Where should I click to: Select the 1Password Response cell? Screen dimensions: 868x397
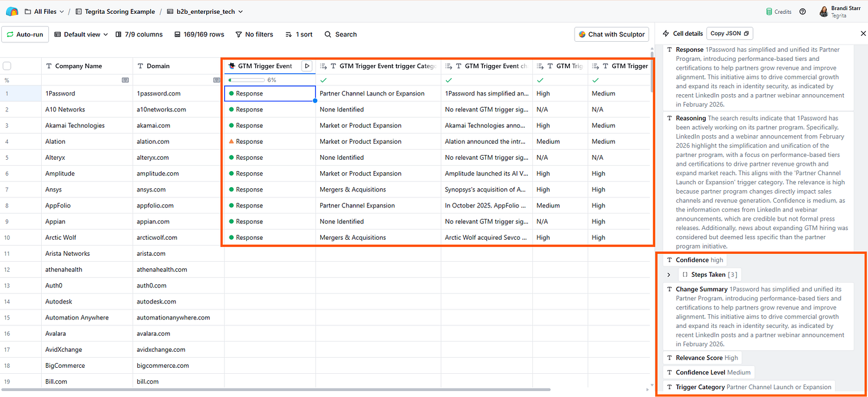(270, 94)
